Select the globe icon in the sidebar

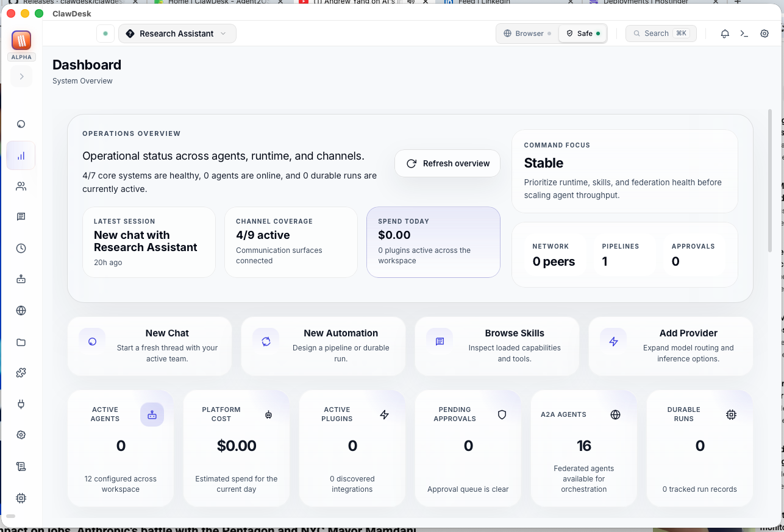pyautogui.click(x=21, y=310)
